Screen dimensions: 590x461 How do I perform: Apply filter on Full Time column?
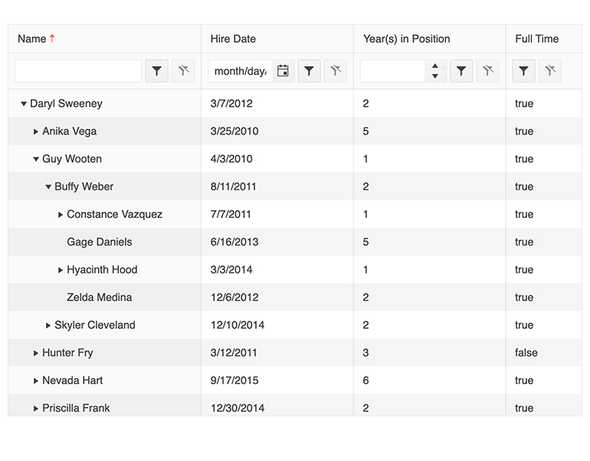pos(523,71)
